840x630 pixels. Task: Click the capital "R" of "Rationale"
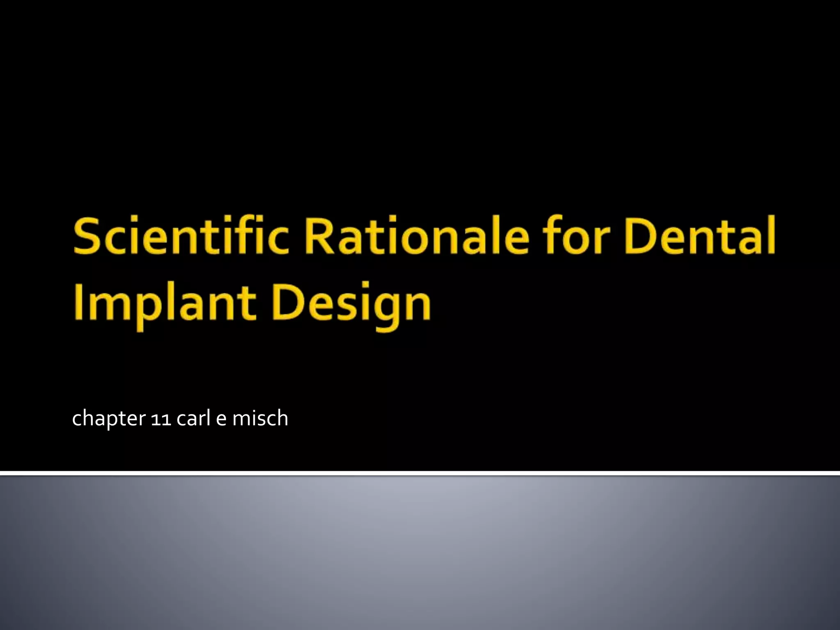tap(321, 236)
